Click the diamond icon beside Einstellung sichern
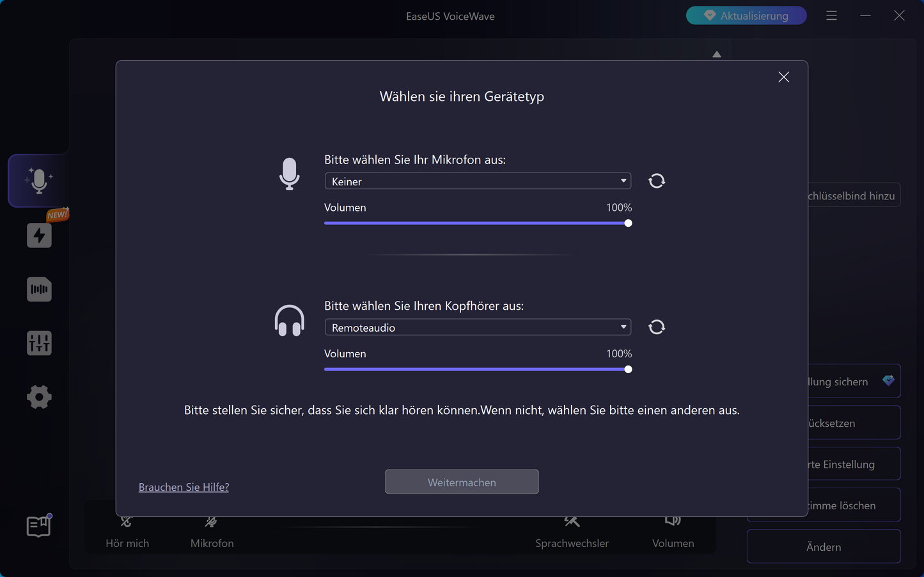 tap(888, 380)
